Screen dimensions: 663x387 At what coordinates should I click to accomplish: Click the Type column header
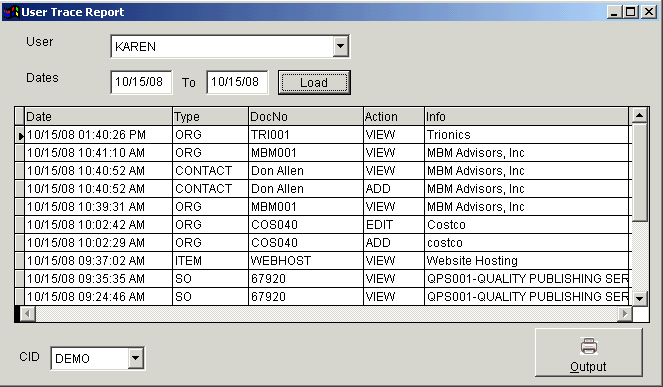(x=210, y=116)
